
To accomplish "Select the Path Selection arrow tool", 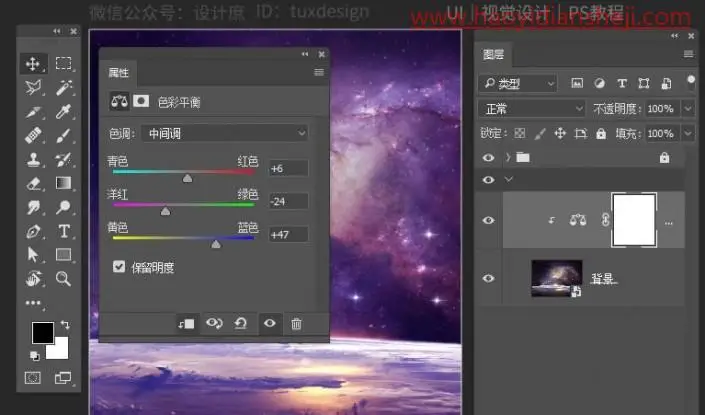I will pos(33,254).
